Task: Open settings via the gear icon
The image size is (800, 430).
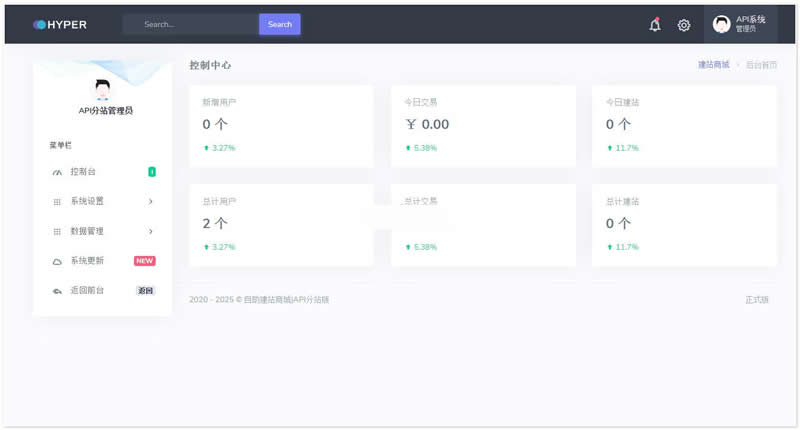Action: click(684, 25)
